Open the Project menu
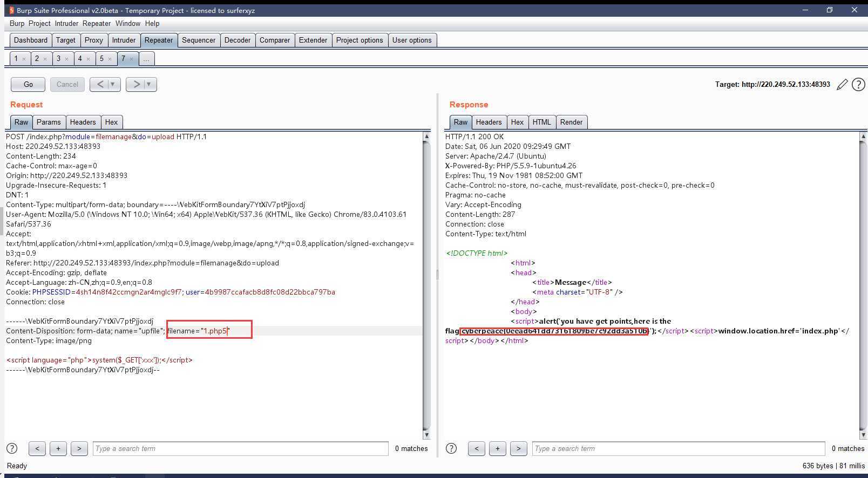This screenshot has height=478, width=868. click(x=39, y=23)
